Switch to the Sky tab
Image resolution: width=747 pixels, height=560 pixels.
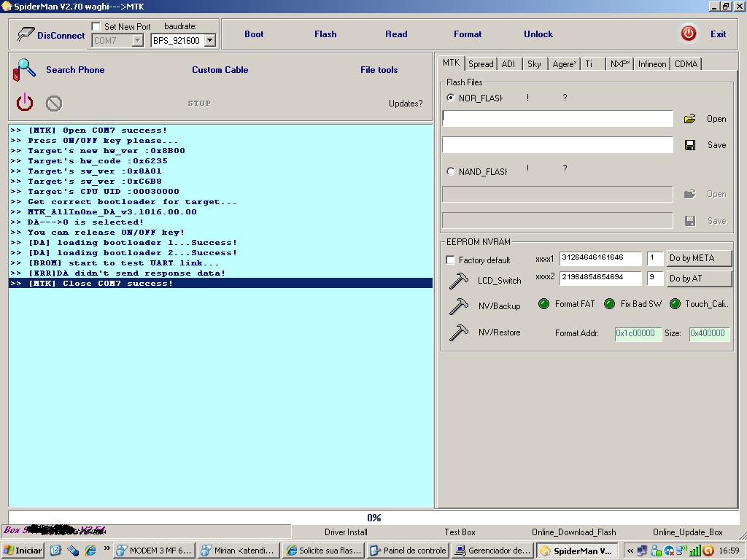click(x=534, y=64)
